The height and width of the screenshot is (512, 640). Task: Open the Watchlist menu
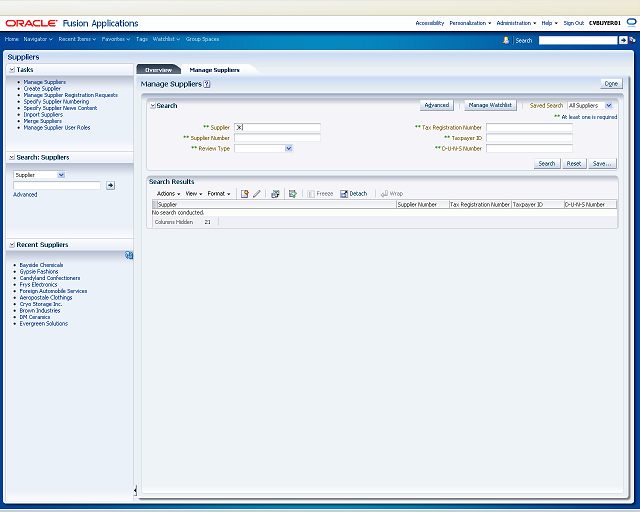166,39
